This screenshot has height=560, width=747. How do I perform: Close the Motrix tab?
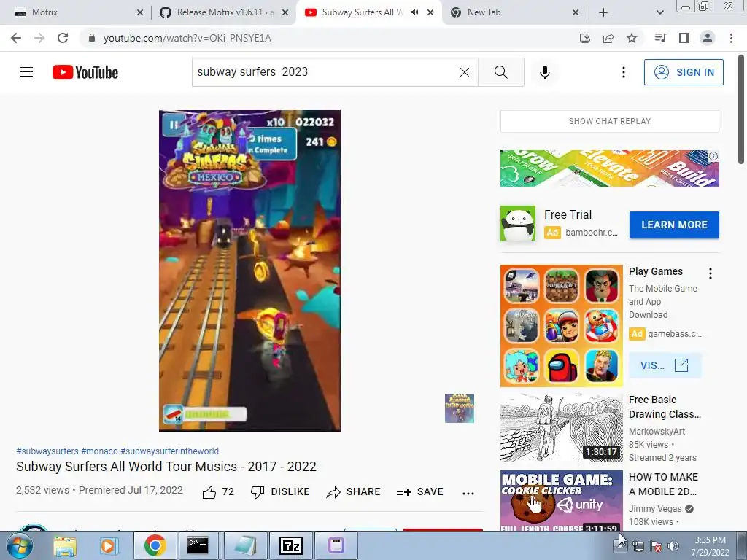[x=140, y=12]
